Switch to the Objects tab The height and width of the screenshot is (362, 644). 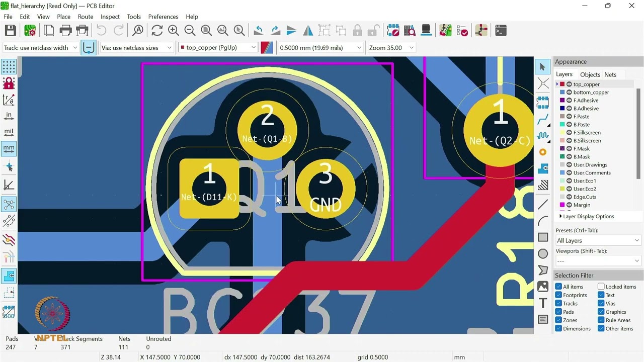pos(590,74)
